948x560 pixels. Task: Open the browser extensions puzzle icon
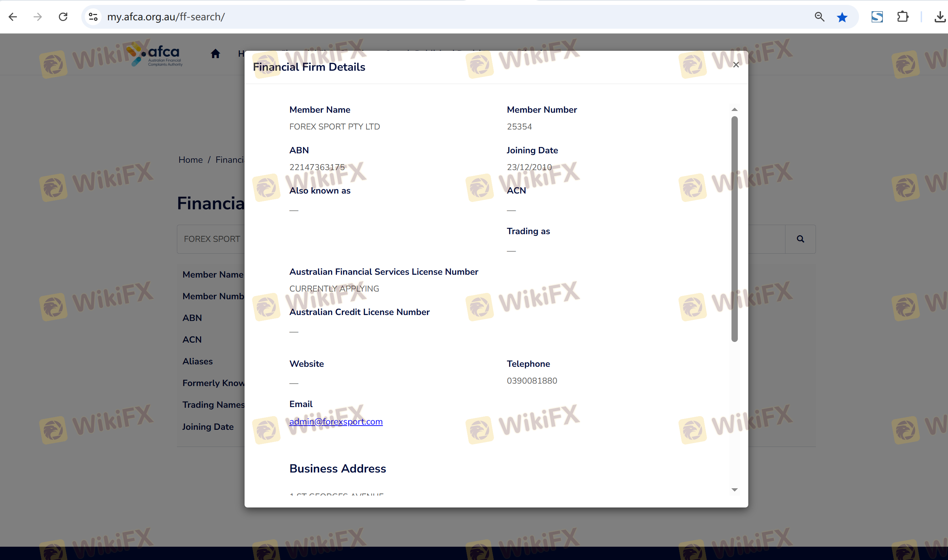[x=902, y=16]
